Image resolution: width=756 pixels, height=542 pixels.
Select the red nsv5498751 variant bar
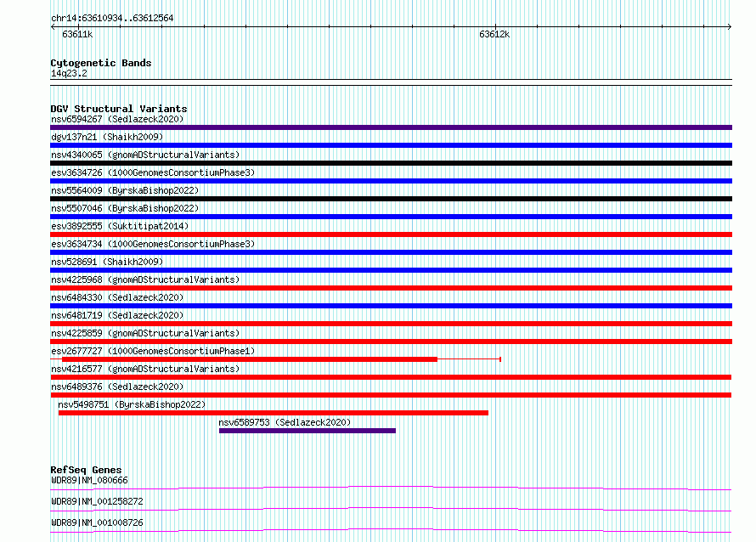point(274,413)
